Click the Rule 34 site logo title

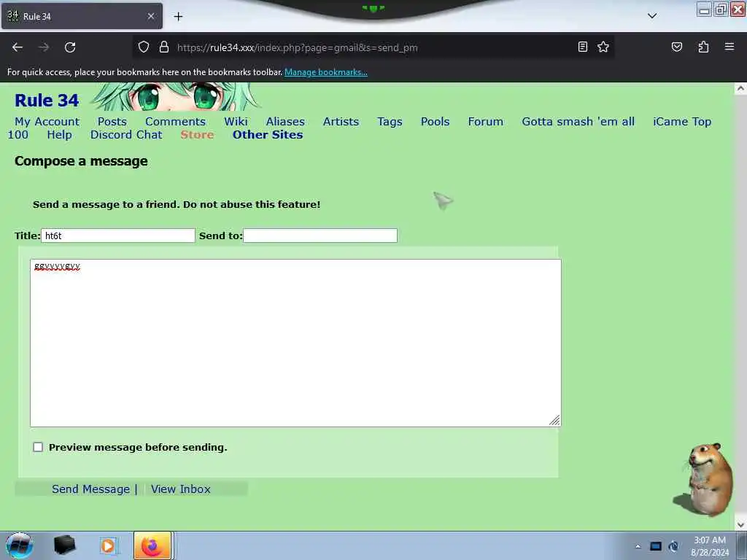(47, 101)
